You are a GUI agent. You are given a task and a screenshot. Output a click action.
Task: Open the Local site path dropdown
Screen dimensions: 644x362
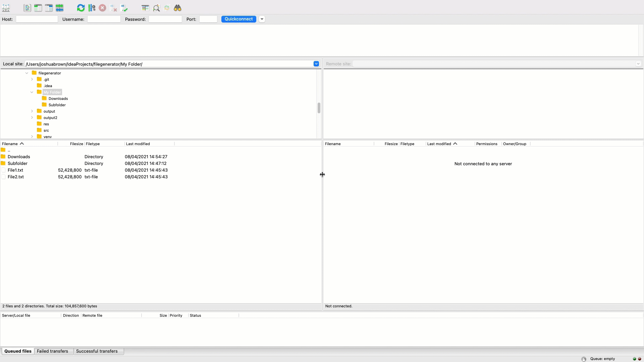316,64
